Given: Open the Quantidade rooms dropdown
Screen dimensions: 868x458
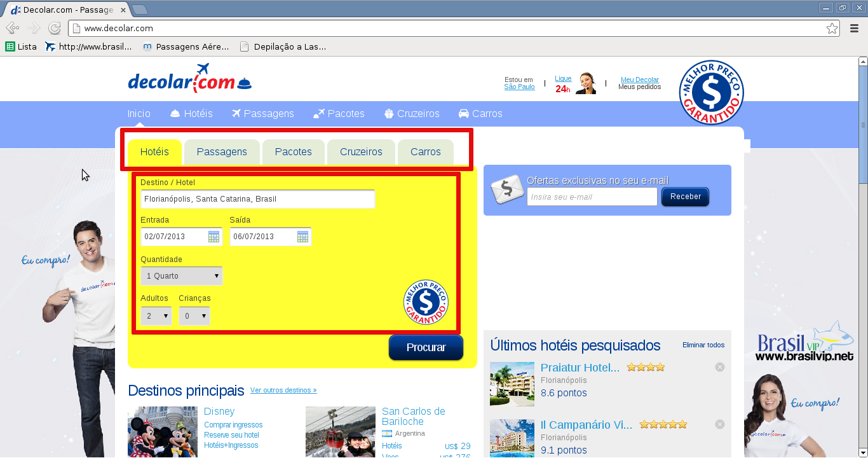Looking at the screenshot, I should pos(182,276).
